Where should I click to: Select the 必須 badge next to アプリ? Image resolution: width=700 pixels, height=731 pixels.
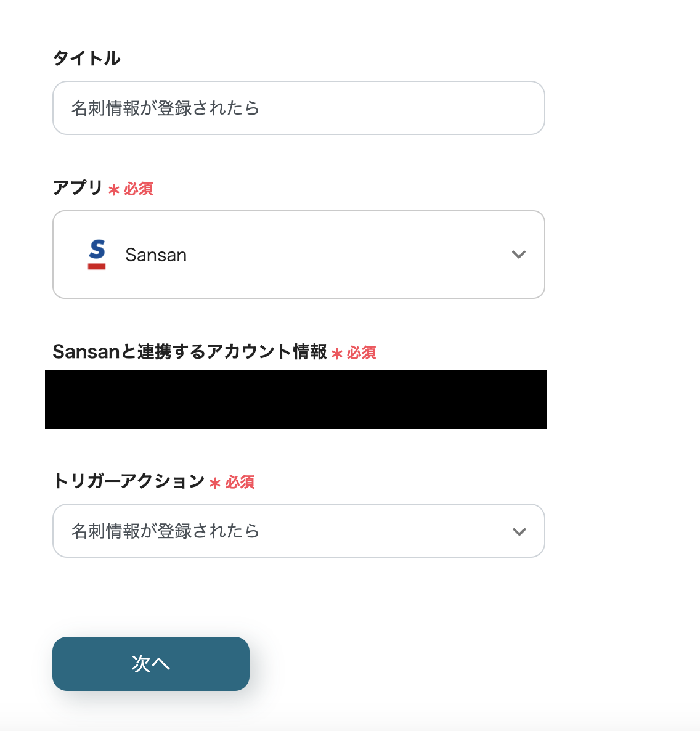[x=132, y=189]
